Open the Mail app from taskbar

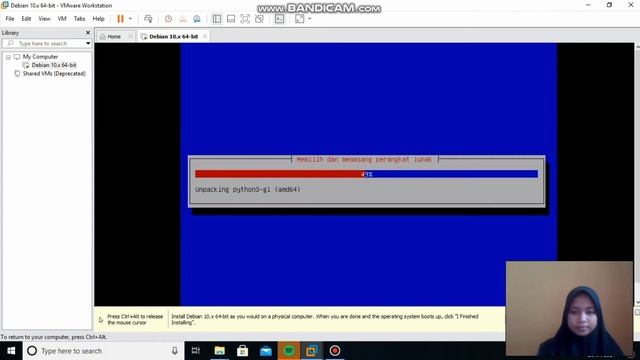click(266, 351)
